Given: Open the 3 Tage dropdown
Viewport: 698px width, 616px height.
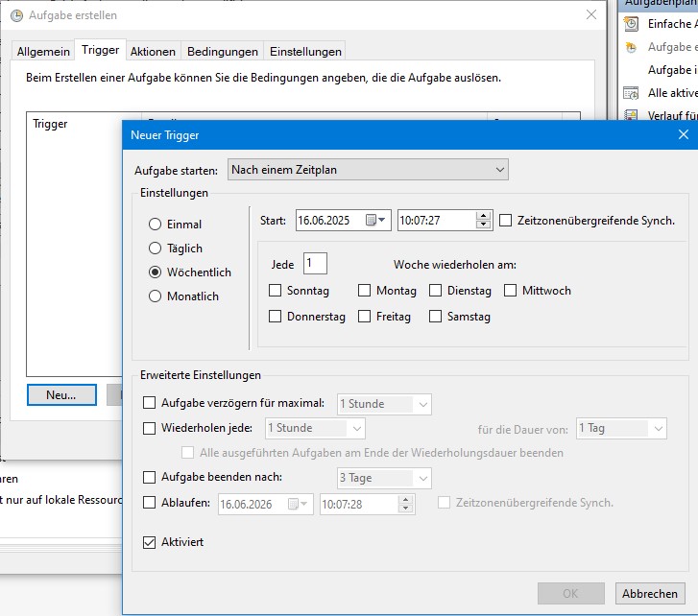Looking at the screenshot, I should (384, 478).
